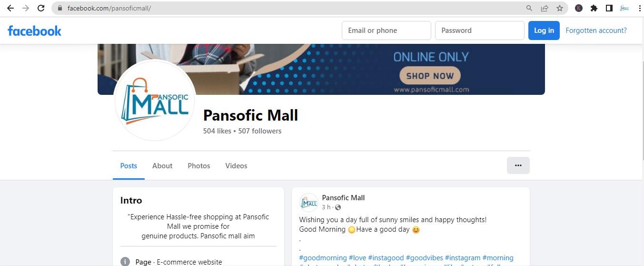Toggle the browser side panel icon
Screen dimensions: 644x266
(x=609, y=8)
